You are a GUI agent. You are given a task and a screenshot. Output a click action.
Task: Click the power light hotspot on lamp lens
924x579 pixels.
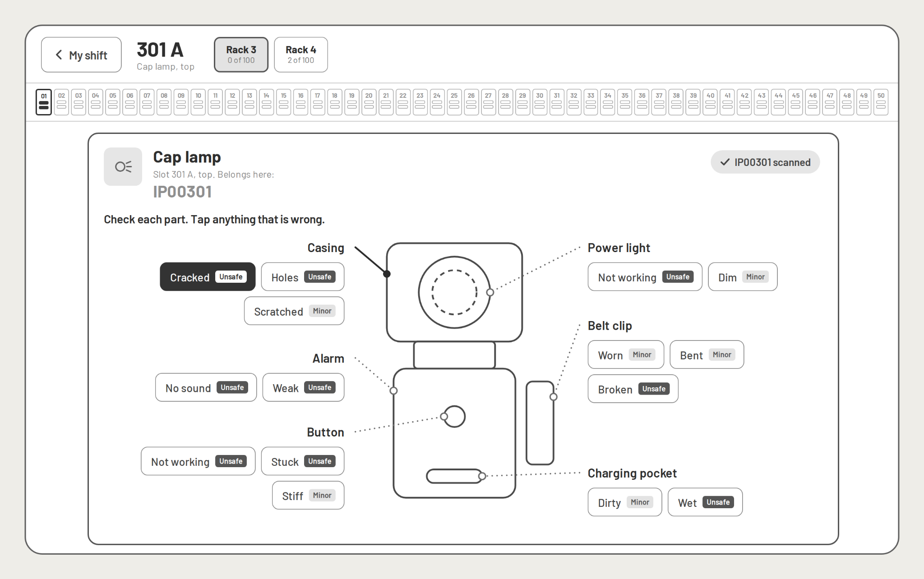[x=490, y=292]
